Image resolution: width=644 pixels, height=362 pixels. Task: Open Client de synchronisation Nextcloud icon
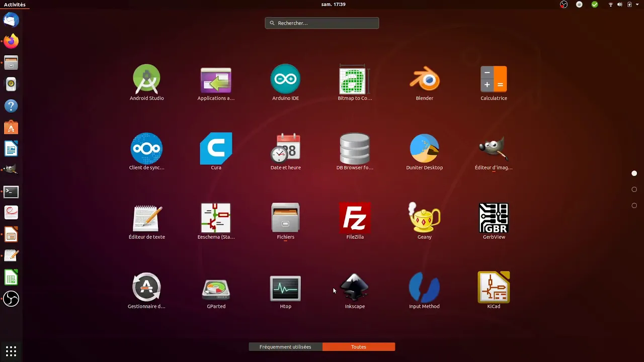[x=146, y=152]
